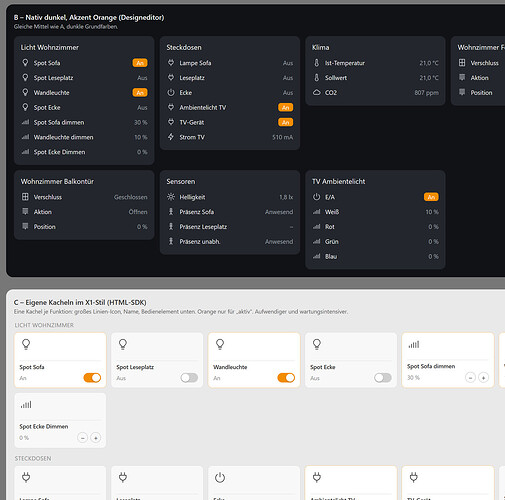505x500 pixels.
Task: Click the sun icon next to Helligkeit
Action: (x=171, y=197)
